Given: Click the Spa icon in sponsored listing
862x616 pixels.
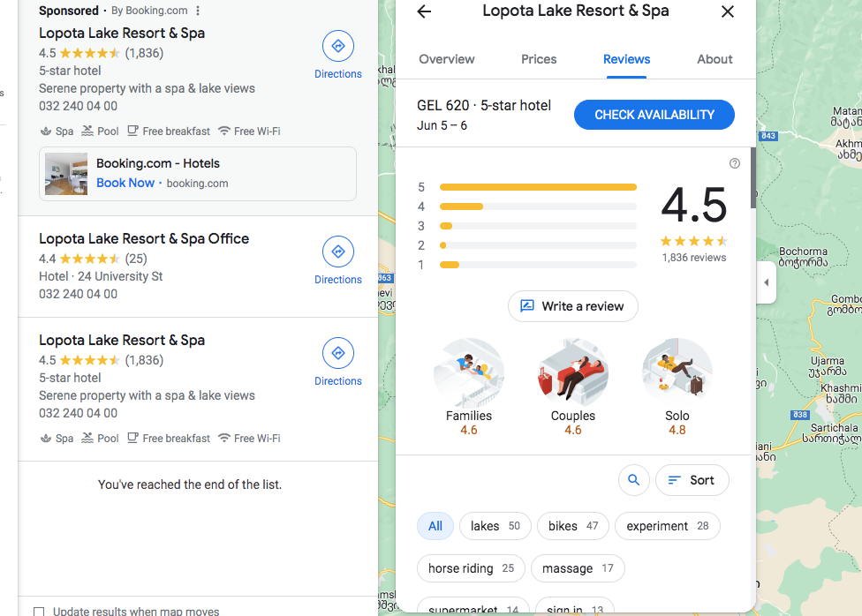Looking at the screenshot, I should [x=46, y=131].
